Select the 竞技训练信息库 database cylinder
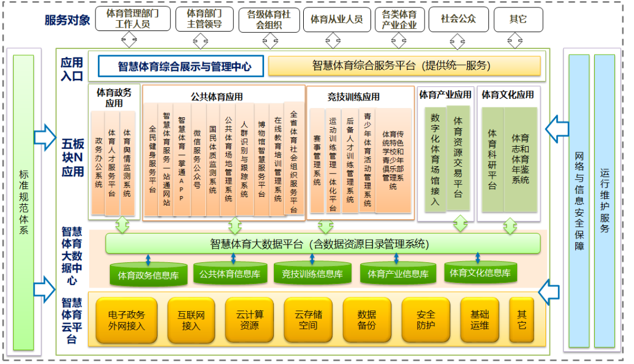This screenshot has width=634, height=364. coord(312,274)
